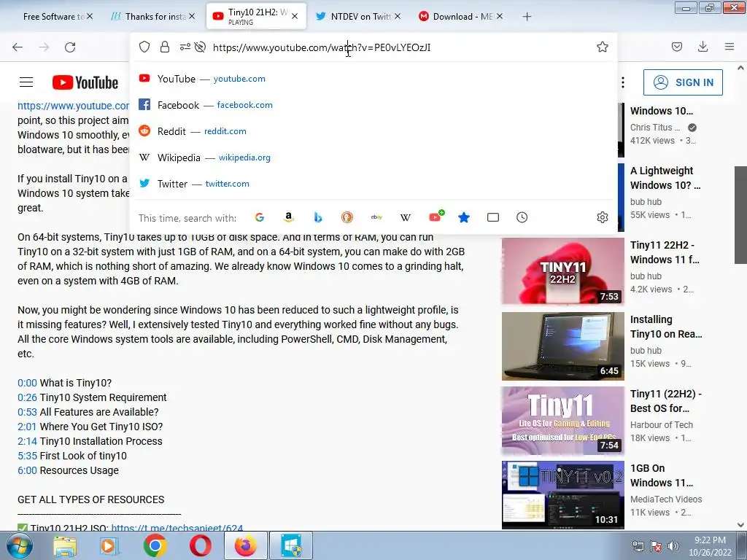Open A Lightweight Windows 10 video title
This screenshot has width=747, height=560.
click(x=665, y=178)
